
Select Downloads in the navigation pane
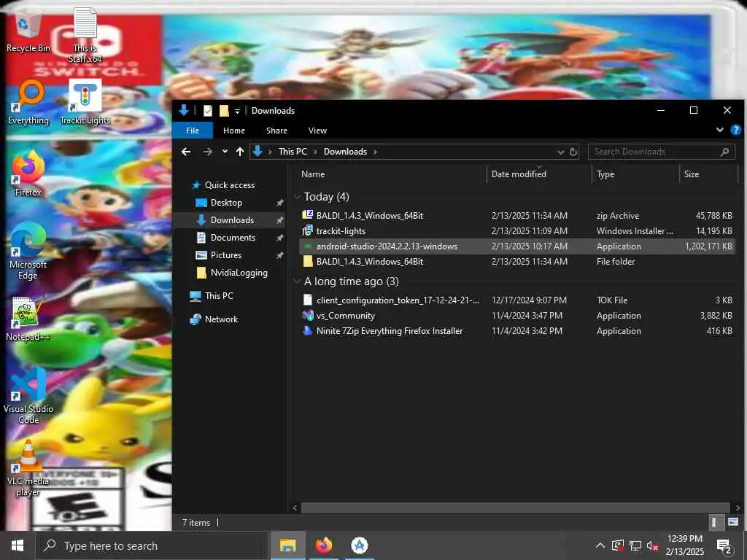tap(232, 220)
